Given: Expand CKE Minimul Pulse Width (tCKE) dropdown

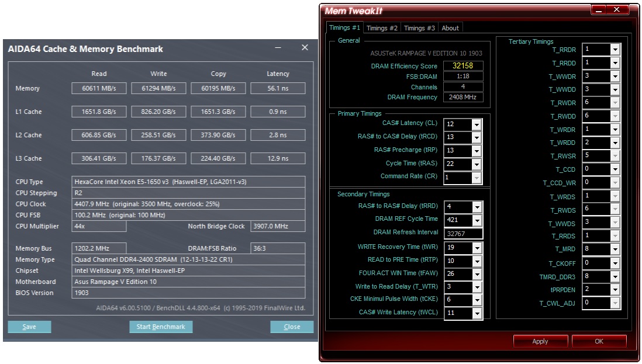Looking at the screenshot, I should [477, 300].
